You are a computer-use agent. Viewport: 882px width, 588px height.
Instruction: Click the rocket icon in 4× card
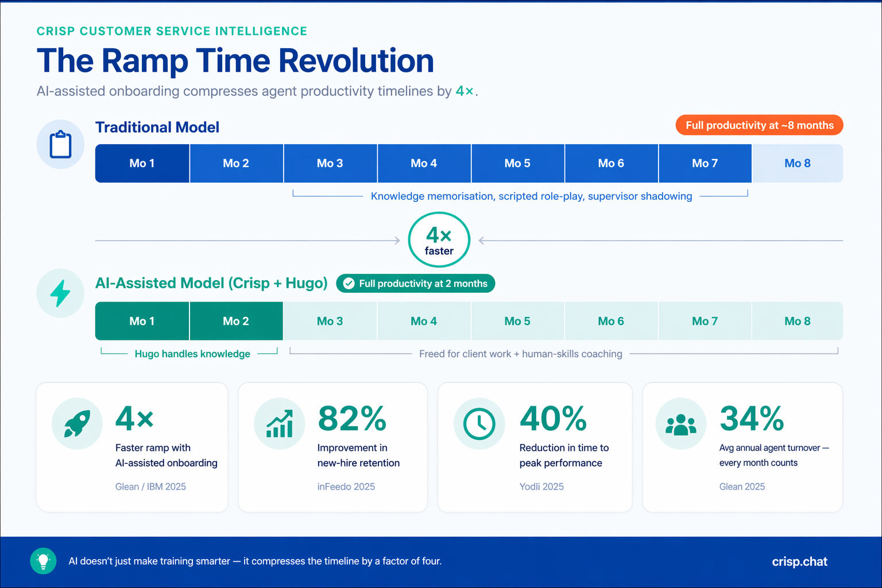(77, 424)
